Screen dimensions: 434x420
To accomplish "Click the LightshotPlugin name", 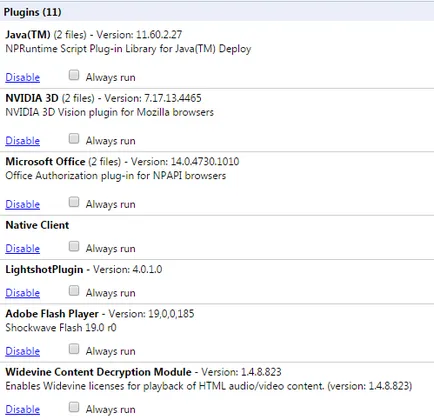I will click(44, 269).
